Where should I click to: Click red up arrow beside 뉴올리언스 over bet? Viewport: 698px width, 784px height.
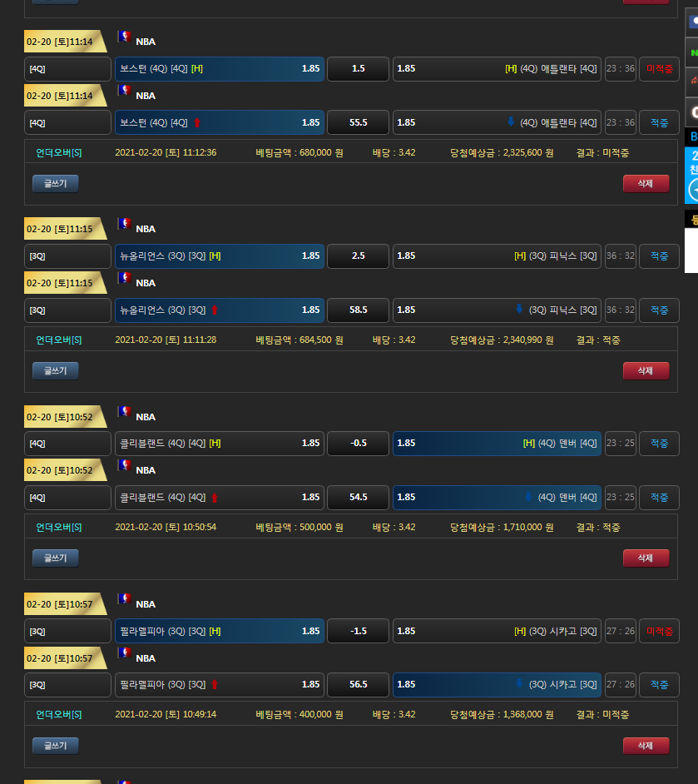click(214, 310)
